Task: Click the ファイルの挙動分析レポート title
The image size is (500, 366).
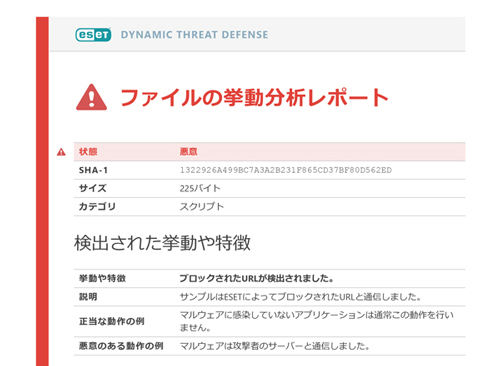Action: pyautogui.click(x=254, y=97)
